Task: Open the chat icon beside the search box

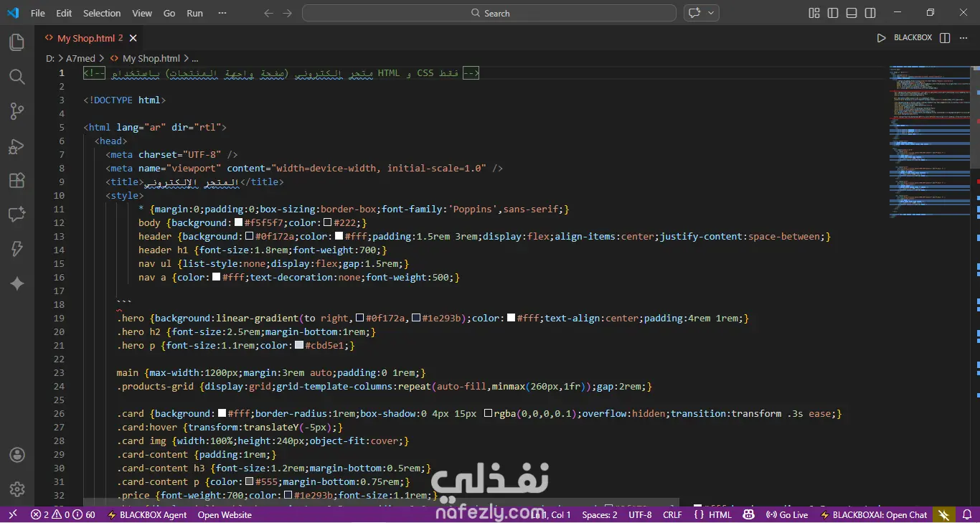Action: click(x=694, y=13)
